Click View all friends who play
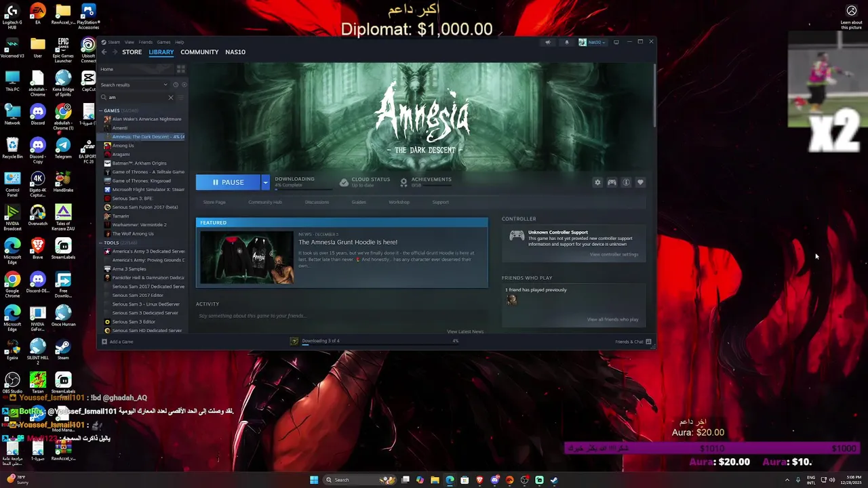The width and height of the screenshot is (868, 488). (612, 319)
